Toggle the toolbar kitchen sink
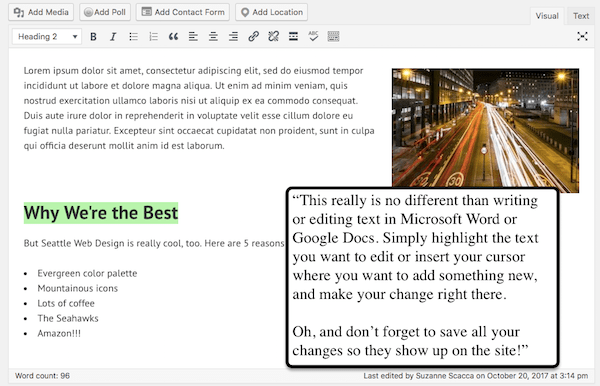600x386 pixels. [333, 37]
